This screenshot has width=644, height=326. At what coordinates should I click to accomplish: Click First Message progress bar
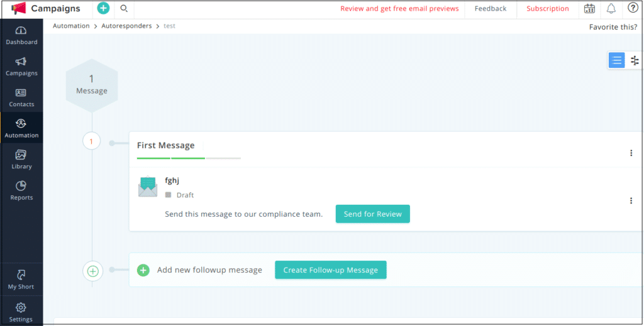click(189, 158)
